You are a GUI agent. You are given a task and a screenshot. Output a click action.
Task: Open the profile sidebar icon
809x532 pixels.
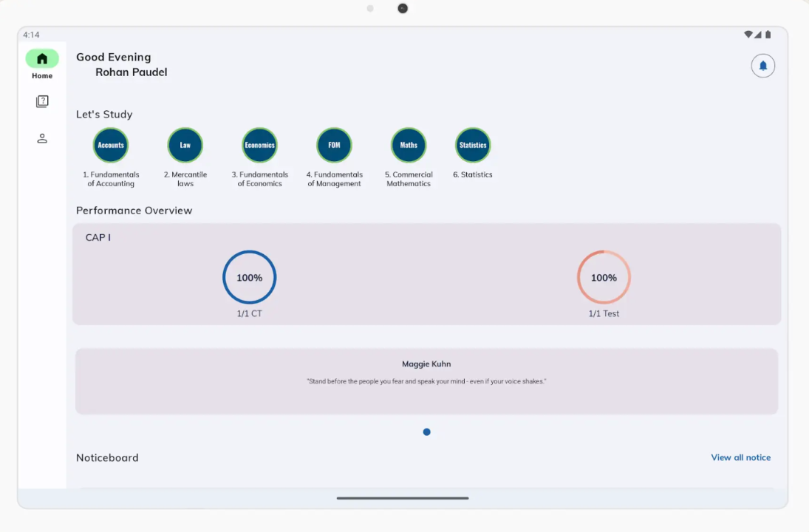42,138
